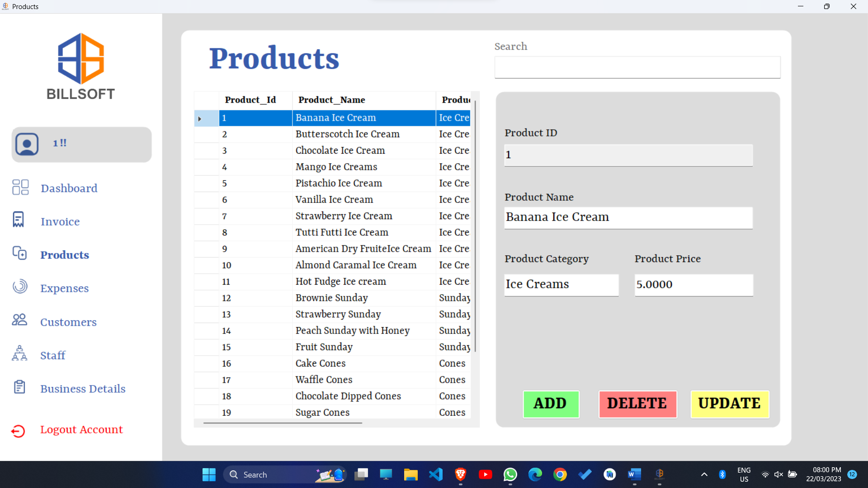868x488 pixels.
Task: Expand hidden system tray icons
Action: click(x=704, y=474)
